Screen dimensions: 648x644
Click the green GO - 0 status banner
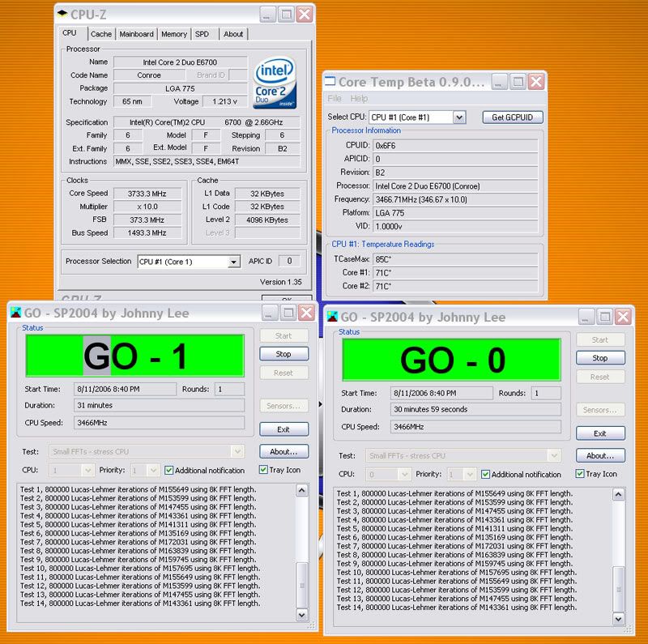tap(451, 360)
